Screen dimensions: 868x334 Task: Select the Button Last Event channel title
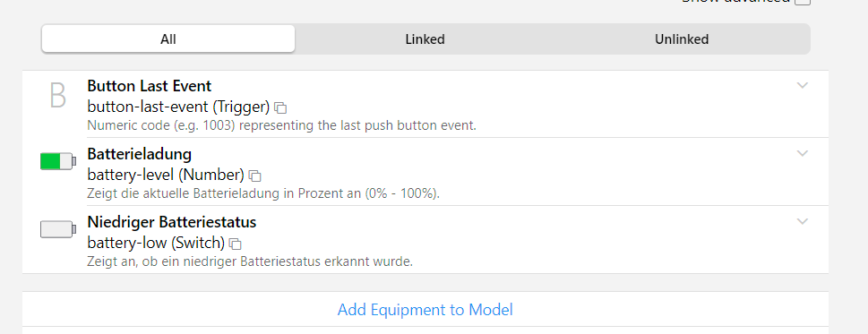(x=150, y=86)
